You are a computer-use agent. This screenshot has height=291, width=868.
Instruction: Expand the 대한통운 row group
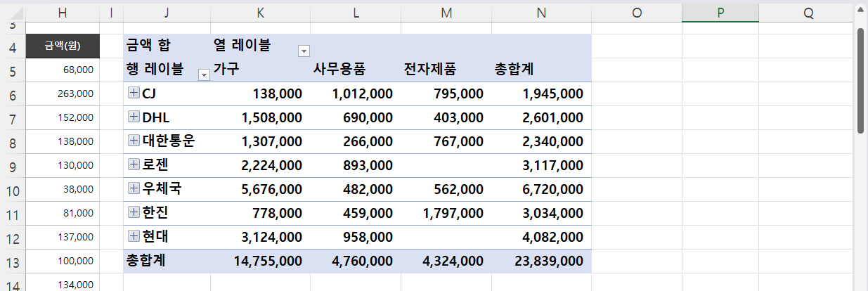point(134,141)
